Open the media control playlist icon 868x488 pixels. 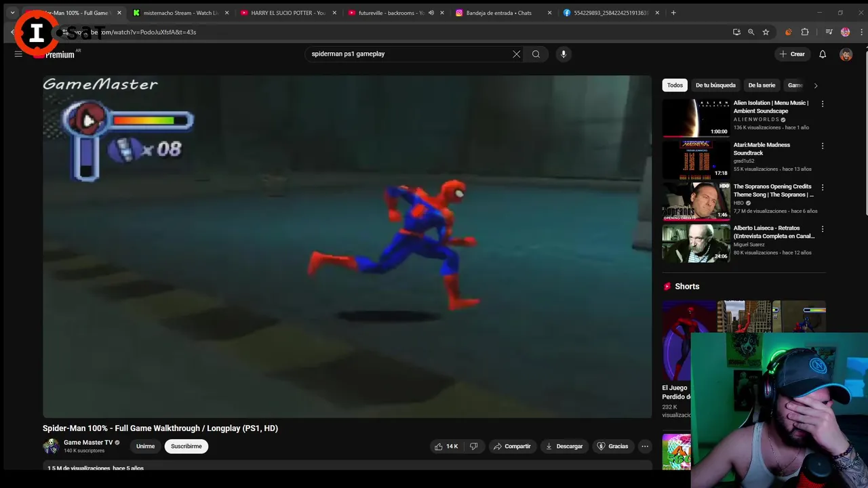829,32
